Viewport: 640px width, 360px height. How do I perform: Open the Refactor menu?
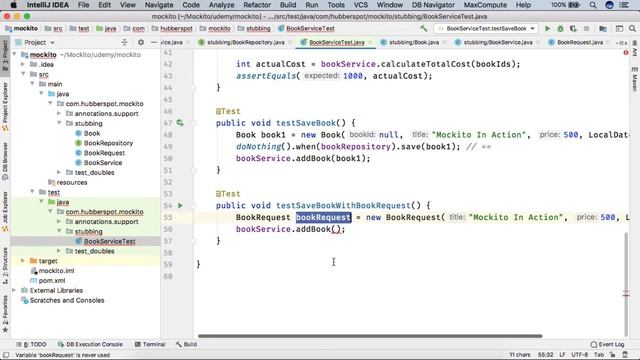257,5
